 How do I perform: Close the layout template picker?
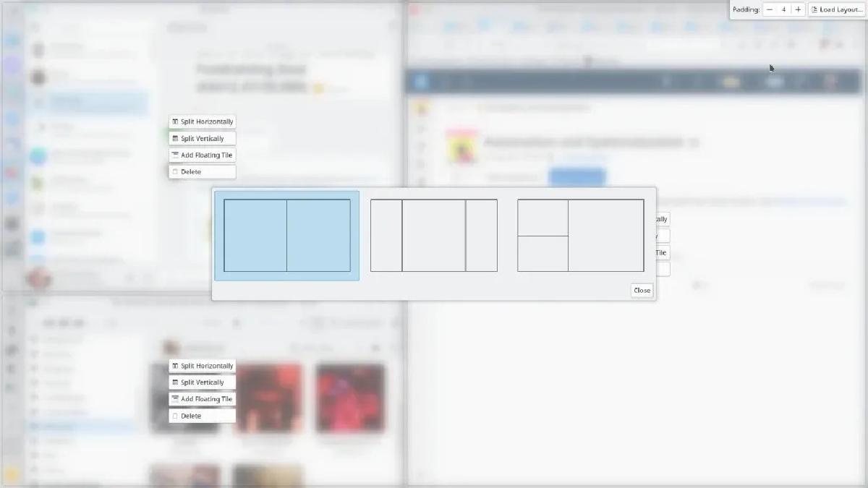pyautogui.click(x=641, y=290)
